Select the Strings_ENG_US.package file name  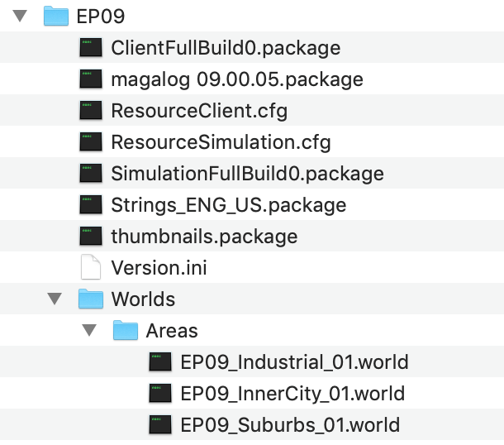tap(228, 205)
